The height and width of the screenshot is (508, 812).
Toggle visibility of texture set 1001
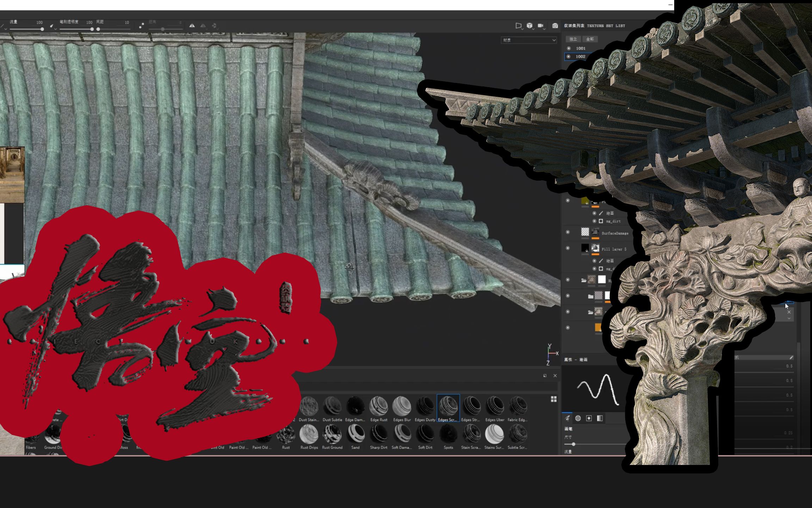coord(568,48)
